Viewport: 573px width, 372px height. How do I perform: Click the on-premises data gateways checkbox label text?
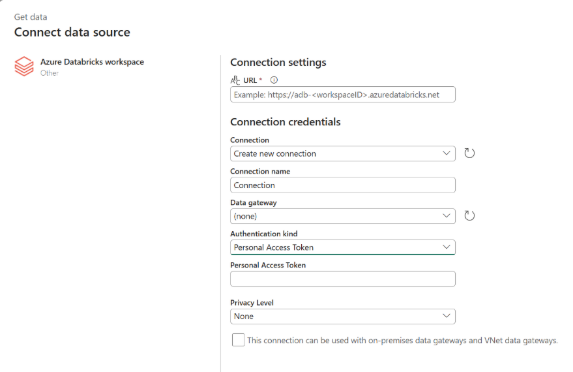pos(402,340)
